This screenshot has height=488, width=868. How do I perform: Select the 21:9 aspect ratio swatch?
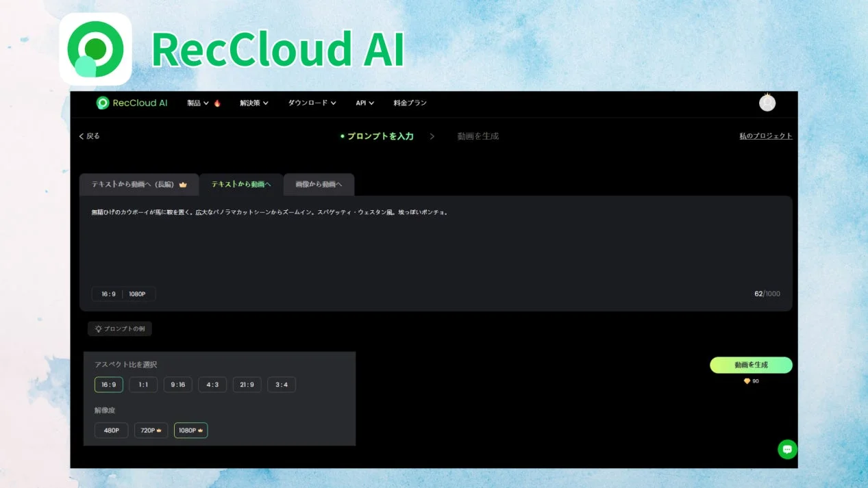click(247, 384)
